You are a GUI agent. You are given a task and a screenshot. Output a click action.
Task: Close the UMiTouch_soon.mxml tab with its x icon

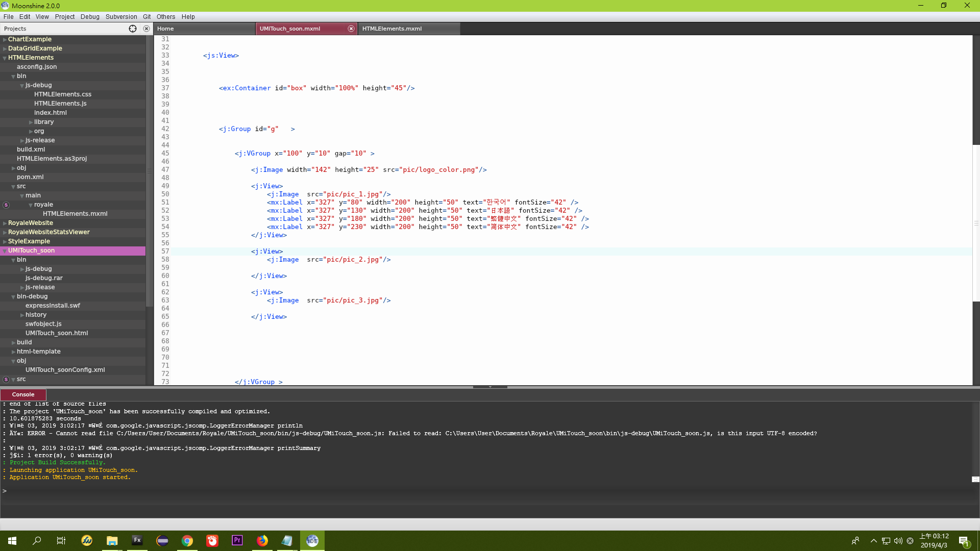pos(351,29)
